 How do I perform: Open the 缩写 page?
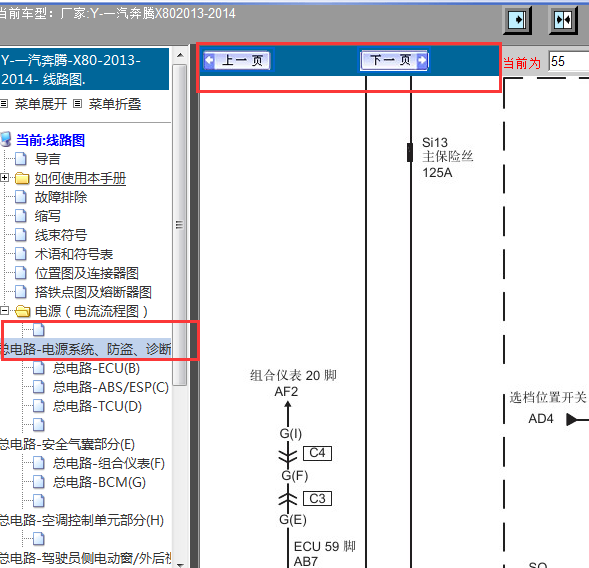[47, 216]
